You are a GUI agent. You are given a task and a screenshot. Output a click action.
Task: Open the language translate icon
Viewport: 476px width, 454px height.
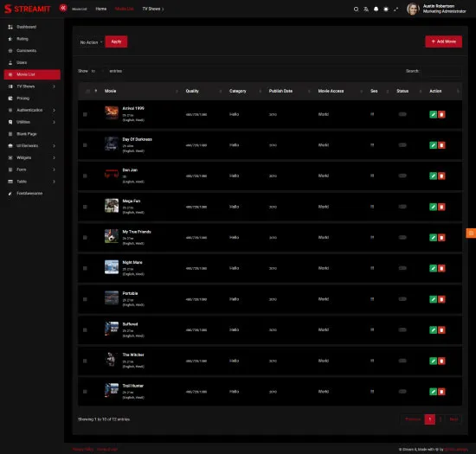(x=366, y=10)
